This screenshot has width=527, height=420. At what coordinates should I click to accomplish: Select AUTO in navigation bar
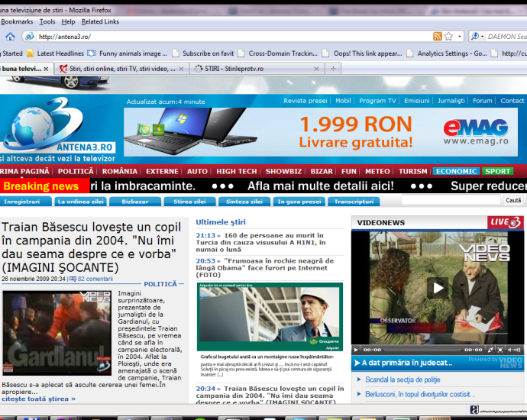(197, 171)
